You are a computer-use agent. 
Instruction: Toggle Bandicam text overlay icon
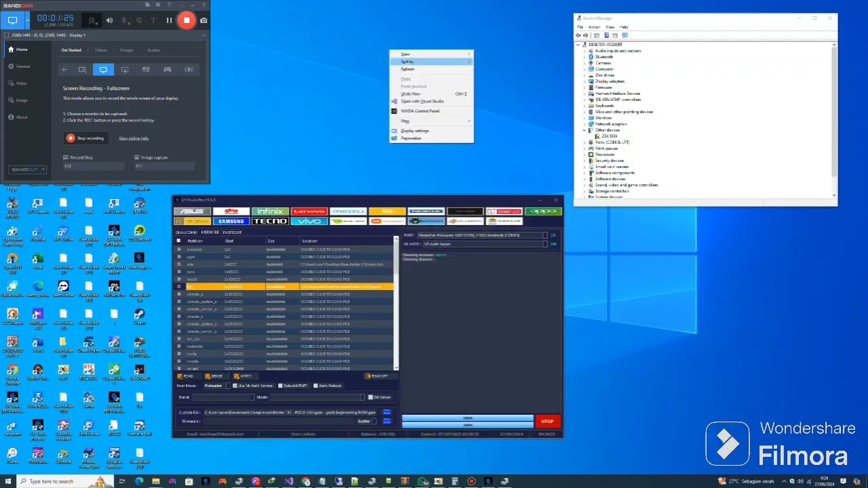coord(153,20)
